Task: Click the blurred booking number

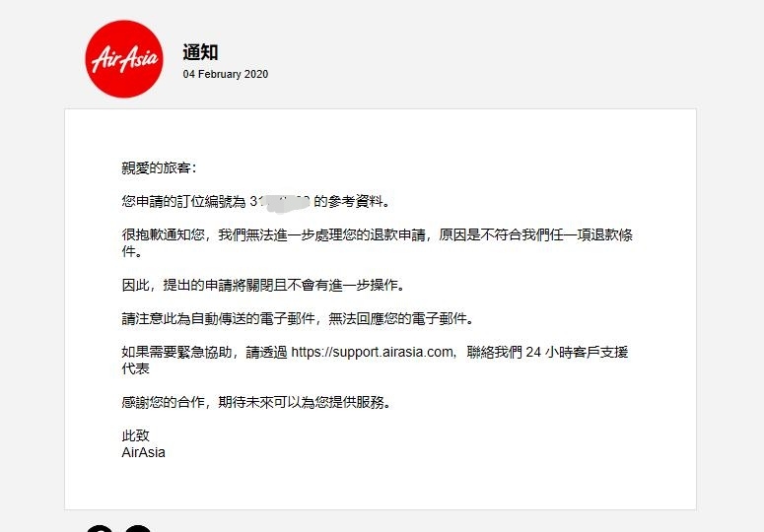Action: pyautogui.click(x=280, y=202)
